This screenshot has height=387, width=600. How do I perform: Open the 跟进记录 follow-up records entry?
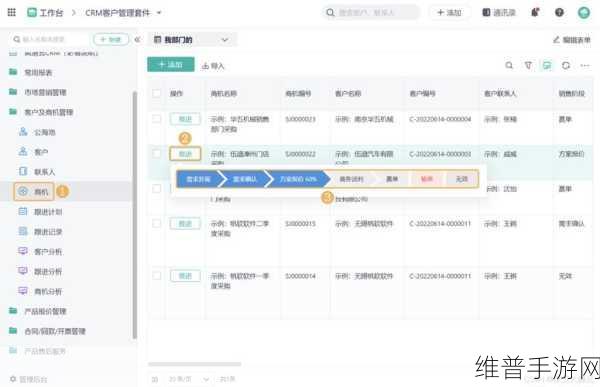point(48,232)
